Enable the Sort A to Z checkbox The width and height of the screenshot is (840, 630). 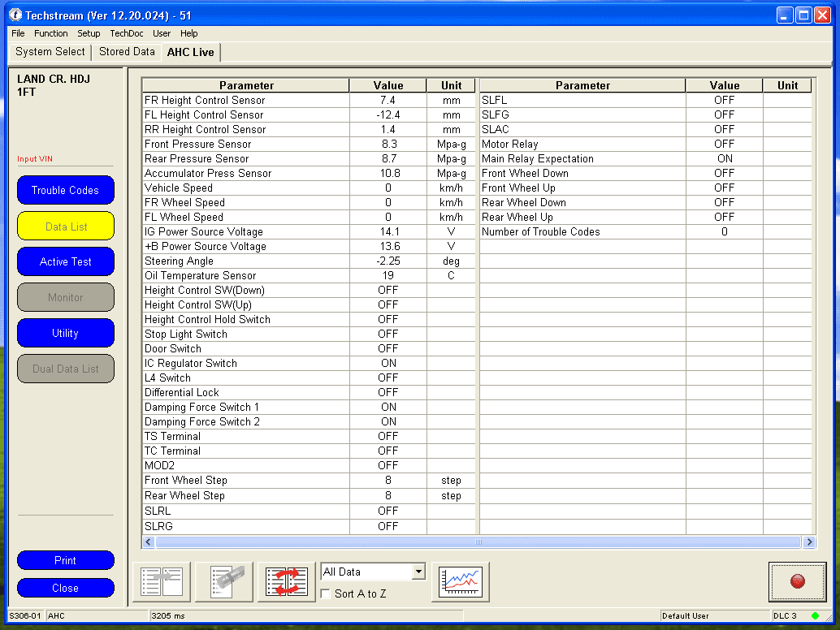click(327, 593)
